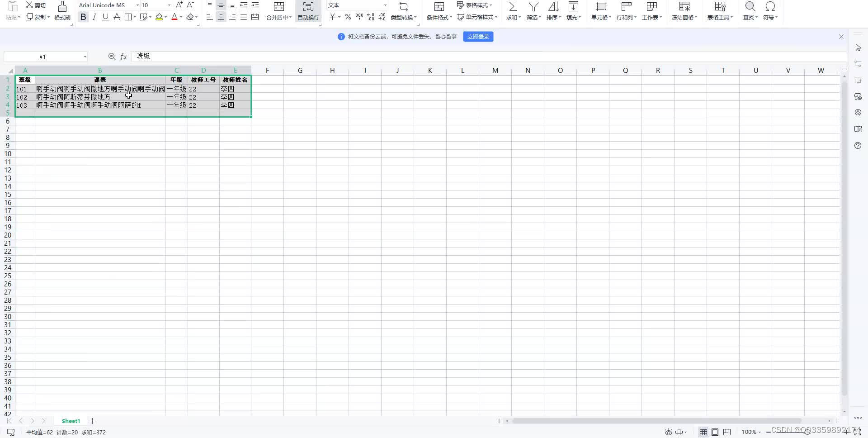Click the 查找 magnifier icon

pyautogui.click(x=750, y=6)
